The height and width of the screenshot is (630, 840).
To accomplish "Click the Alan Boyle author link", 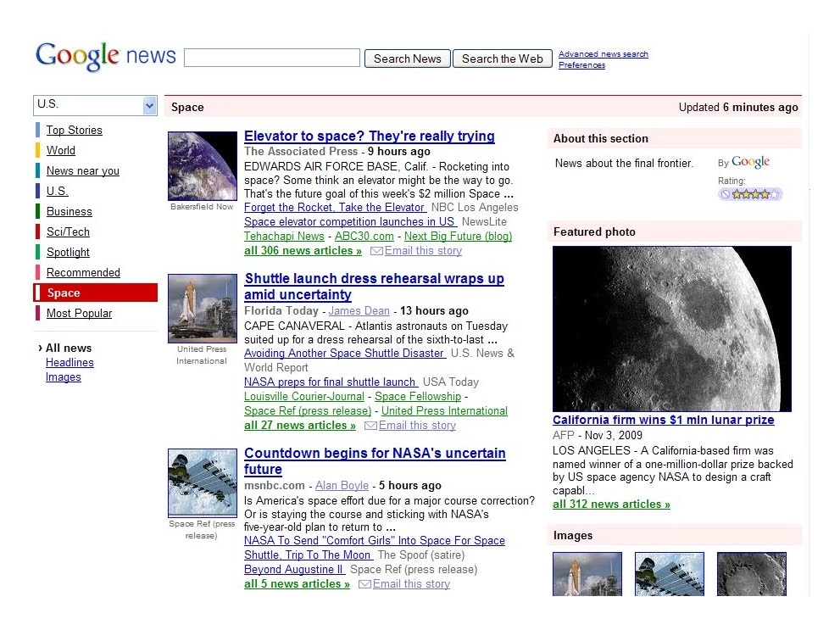I will [342, 485].
